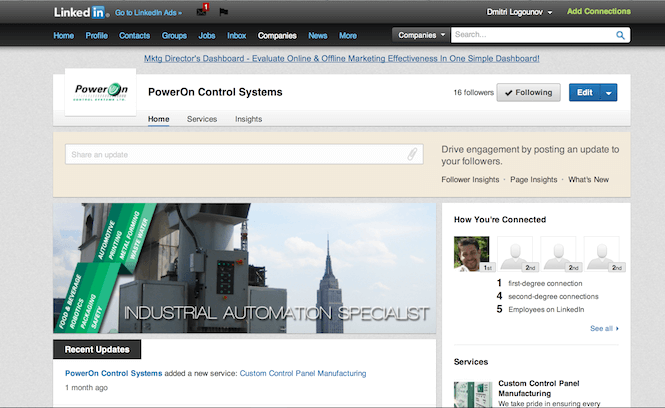Open the Companies search filter dropdown
The height and width of the screenshot is (408, 665).
[x=421, y=35]
